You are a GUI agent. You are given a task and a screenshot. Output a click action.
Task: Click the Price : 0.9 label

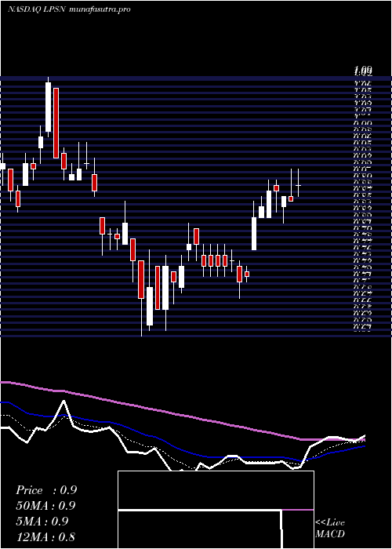tap(46, 490)
